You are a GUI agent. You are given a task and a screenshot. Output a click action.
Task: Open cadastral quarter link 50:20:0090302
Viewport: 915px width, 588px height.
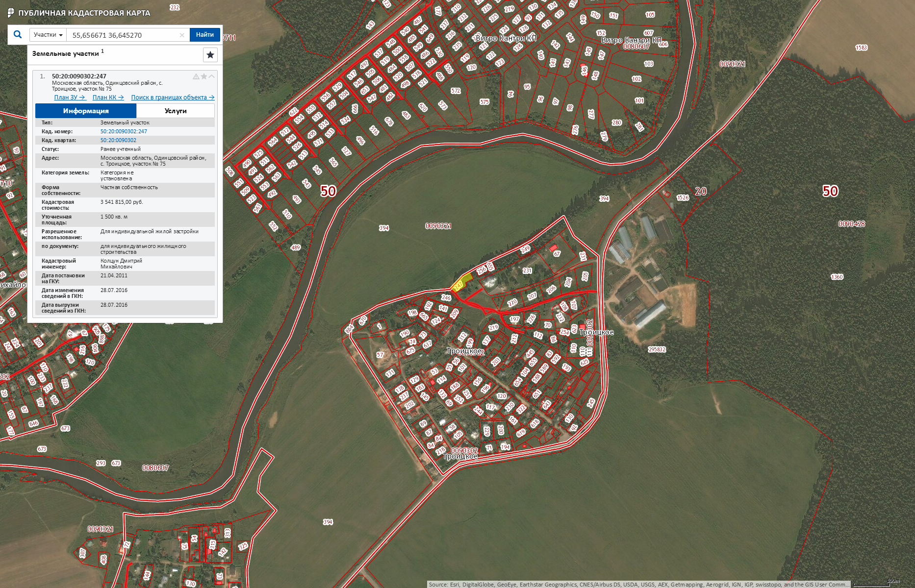tap(118, 140)
